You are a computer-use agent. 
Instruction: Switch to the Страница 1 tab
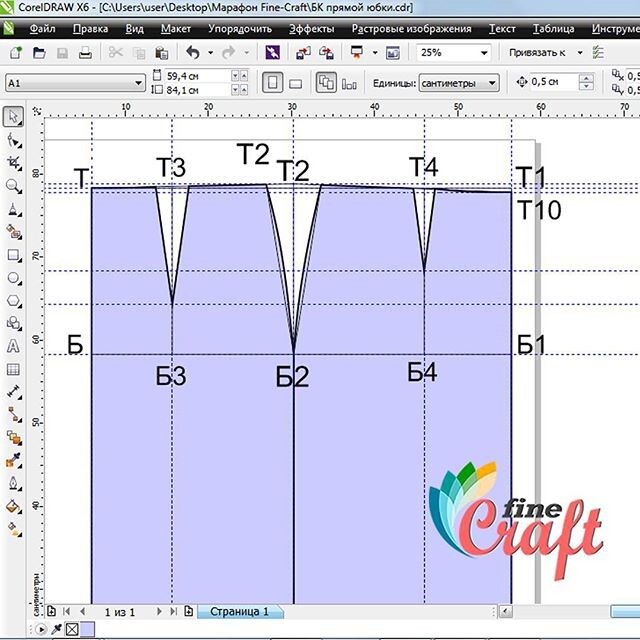tap(238, 610)
